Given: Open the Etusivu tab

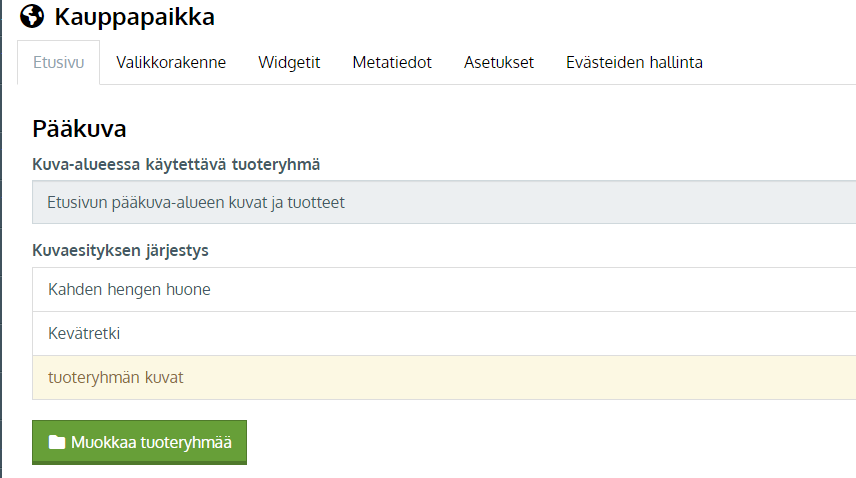Looking at the screenshot, I should 58,62.
